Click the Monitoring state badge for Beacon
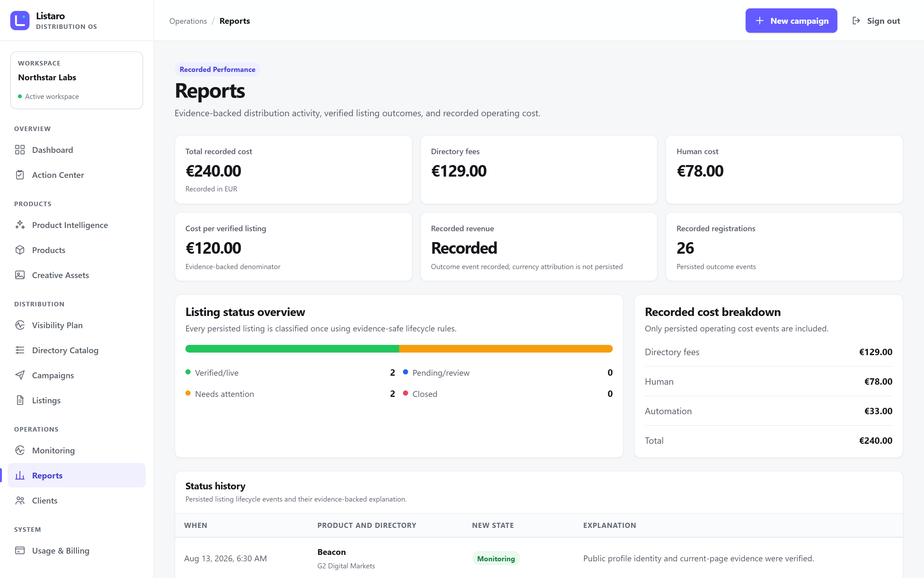 pos(496,558)
